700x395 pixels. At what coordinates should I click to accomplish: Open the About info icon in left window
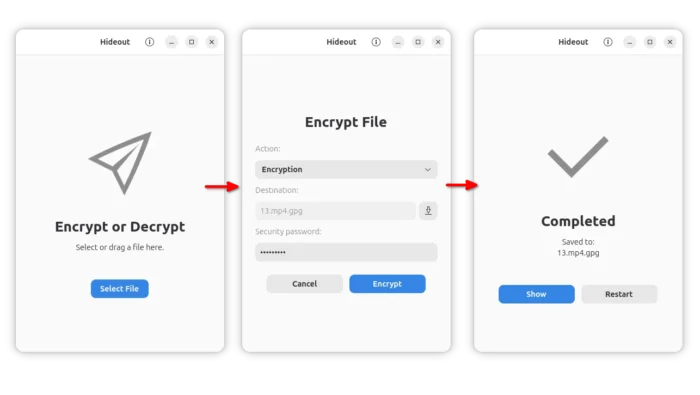point(150,42)
